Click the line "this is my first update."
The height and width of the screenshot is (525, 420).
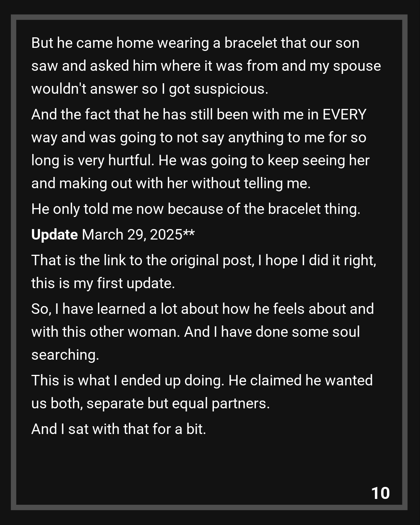103,283
